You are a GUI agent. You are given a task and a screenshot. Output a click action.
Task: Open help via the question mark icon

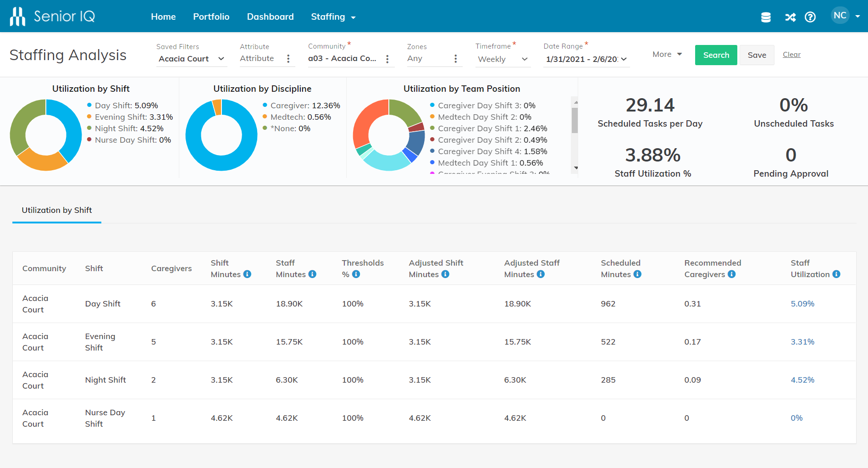811,17
